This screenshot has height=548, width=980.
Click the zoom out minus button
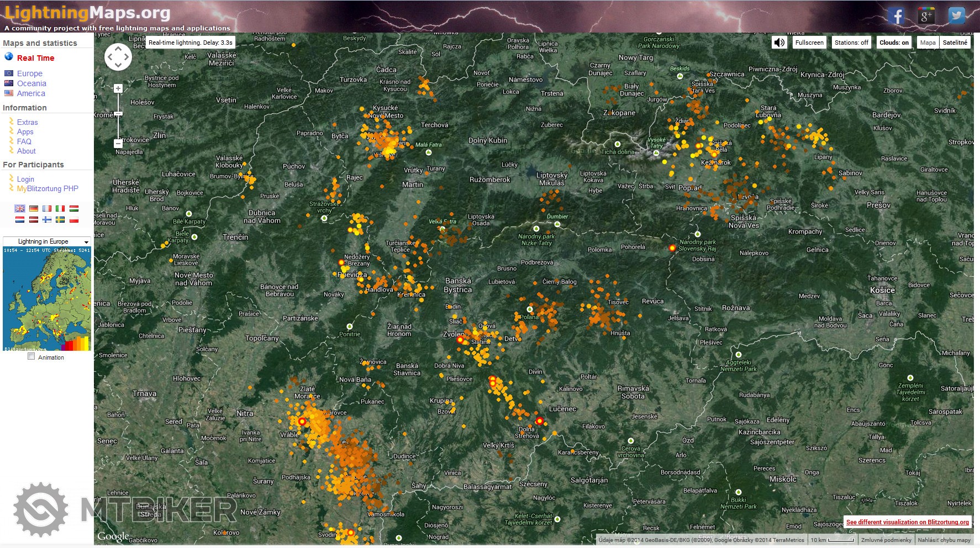tap(118, 144)
